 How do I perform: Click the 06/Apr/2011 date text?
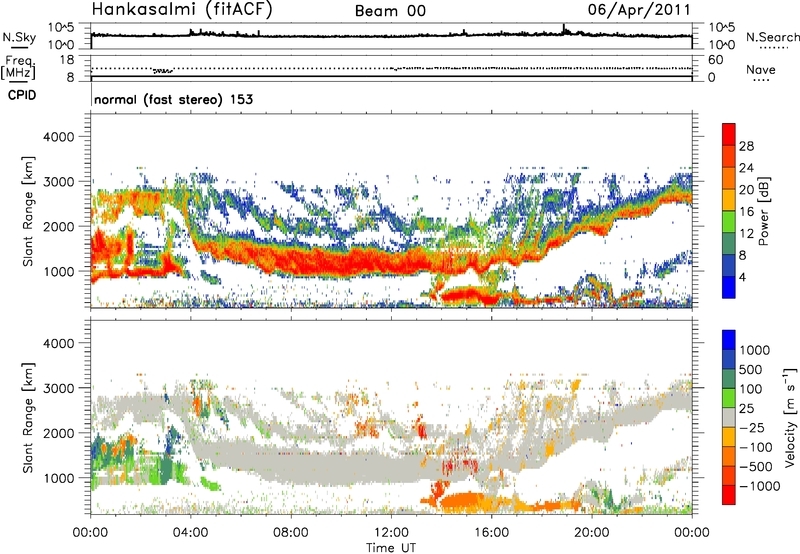639,10
